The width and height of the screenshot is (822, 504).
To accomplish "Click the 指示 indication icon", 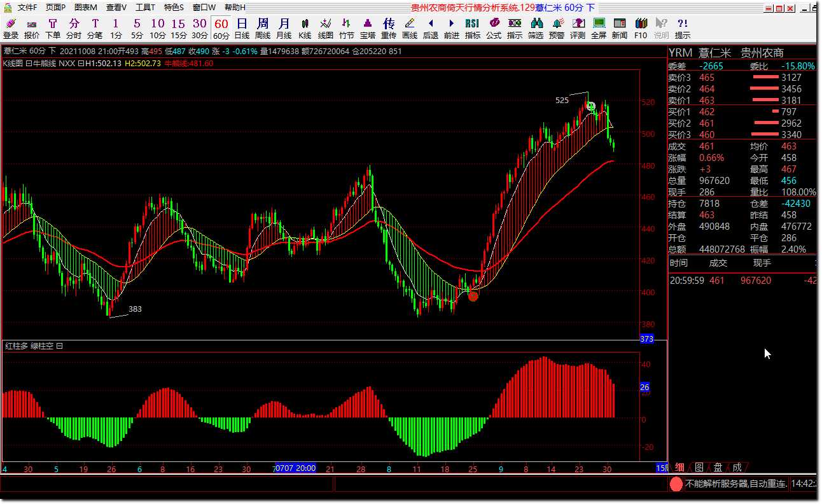I will point(515,29).
